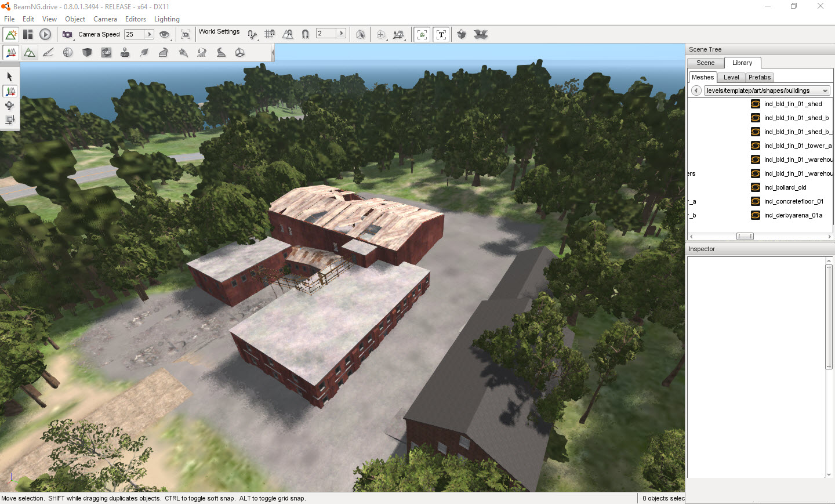Switch to the Library tab

tap(742, 63)
